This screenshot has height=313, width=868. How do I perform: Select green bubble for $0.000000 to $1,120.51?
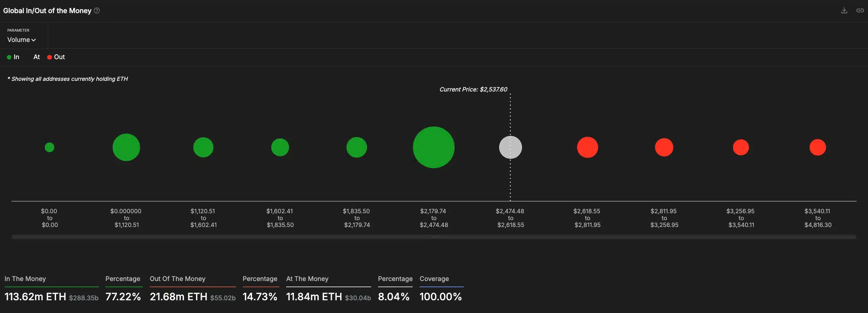[x=126, y=147]
